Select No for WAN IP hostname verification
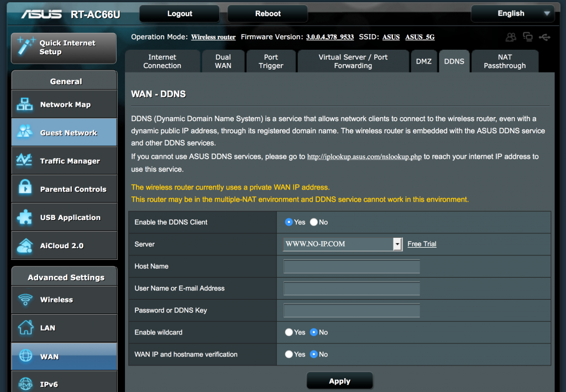This screenshot has width=566, height=392. pos(314,354)
